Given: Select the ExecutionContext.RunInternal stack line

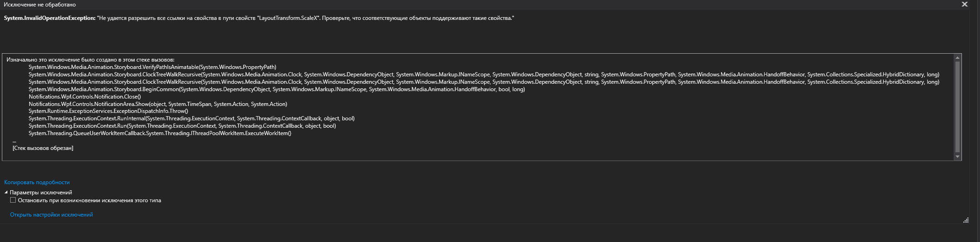Looking at the screenshot, I should tap(192, 118).
